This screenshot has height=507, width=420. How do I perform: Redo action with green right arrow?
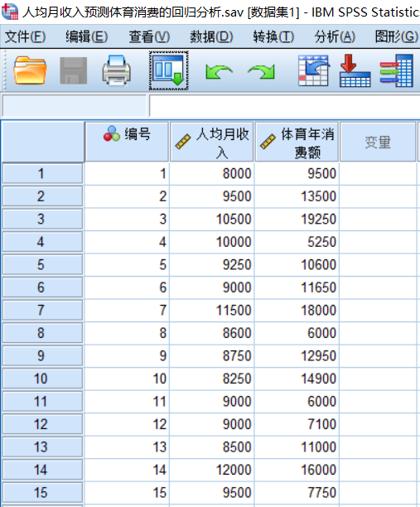pos(261,71)
